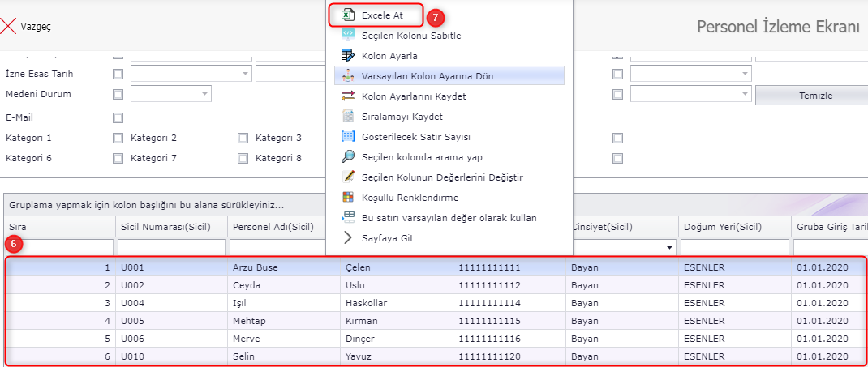
Task: Click the Kolon Ayarlarını Kaydet arrows icon
Action: (x=348, y=96)
